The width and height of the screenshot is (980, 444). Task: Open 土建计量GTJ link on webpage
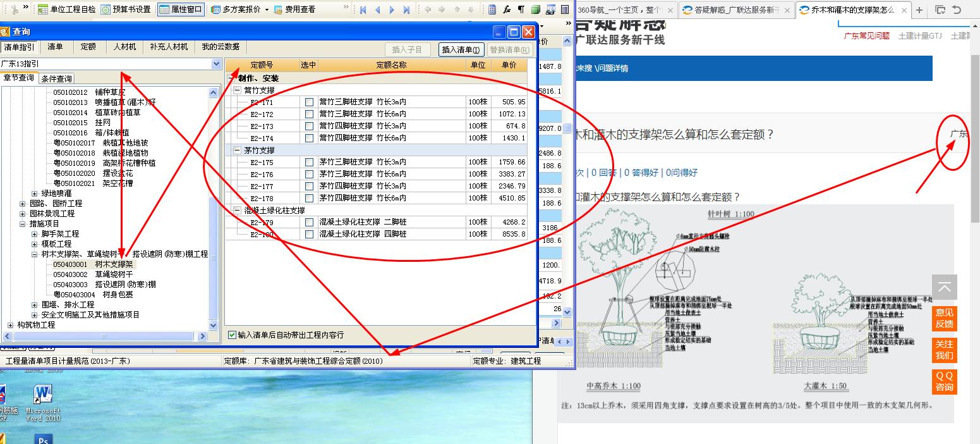[x=920, y=36]
